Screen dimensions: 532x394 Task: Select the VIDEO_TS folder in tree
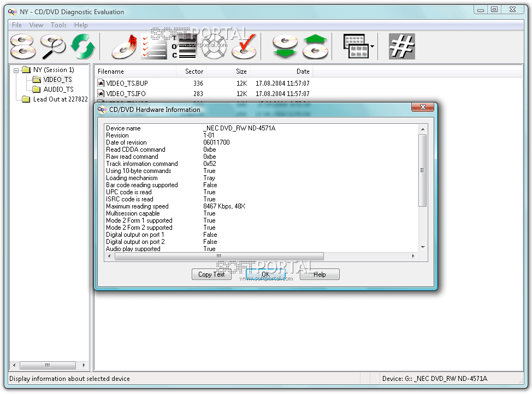(x=57, y=80)
